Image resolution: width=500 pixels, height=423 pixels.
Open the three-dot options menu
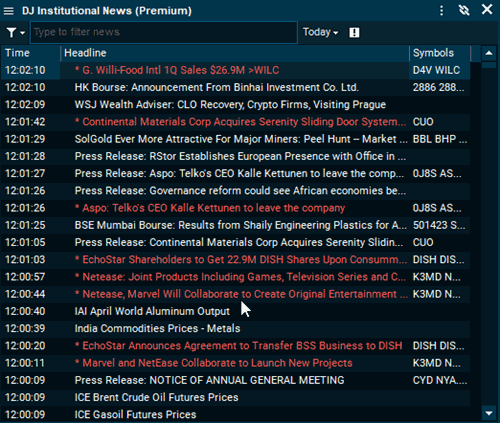click(442, 11)
